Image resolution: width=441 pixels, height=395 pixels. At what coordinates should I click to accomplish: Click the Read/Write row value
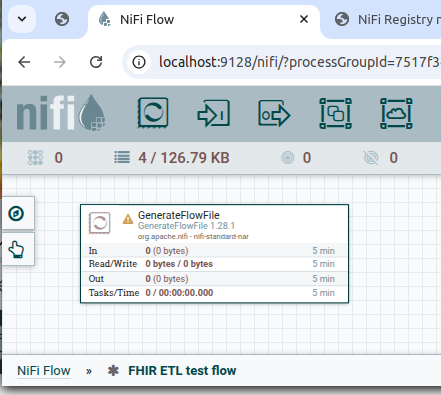tap(179, 264)
